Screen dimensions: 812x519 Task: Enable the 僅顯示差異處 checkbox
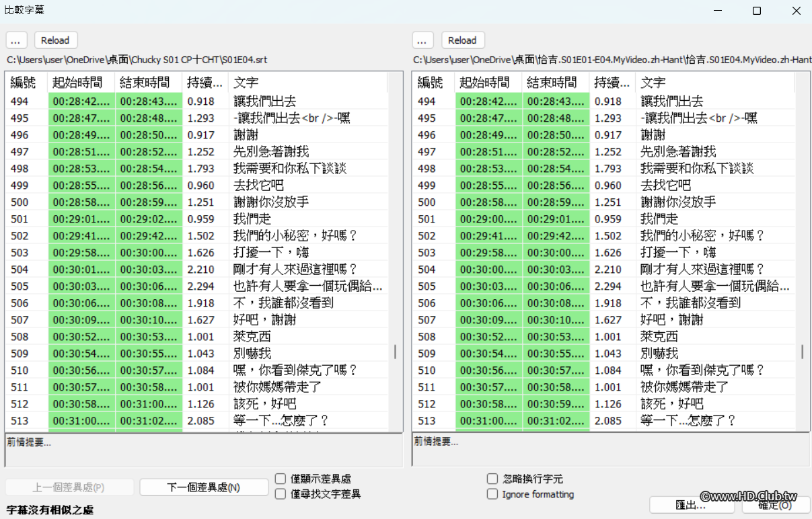pos(280,479)
